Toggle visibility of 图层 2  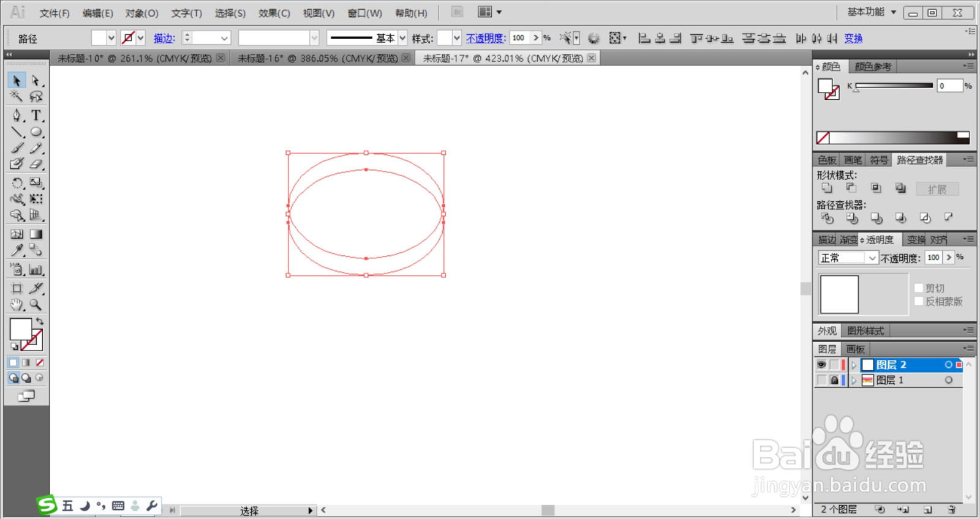coord(821,365)
